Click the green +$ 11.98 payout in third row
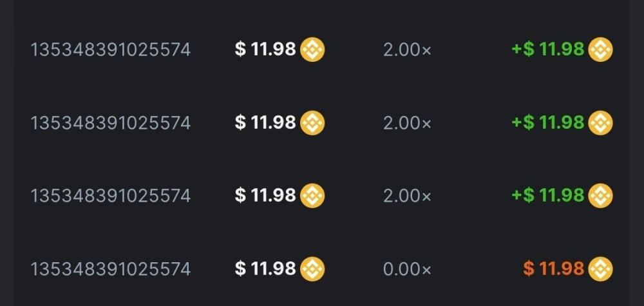This screenshot has height=306, width=644. coord(547,195)
